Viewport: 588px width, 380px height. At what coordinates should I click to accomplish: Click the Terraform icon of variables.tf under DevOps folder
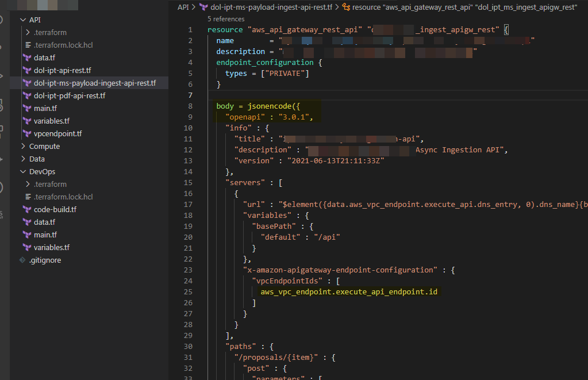pos(27,247)
